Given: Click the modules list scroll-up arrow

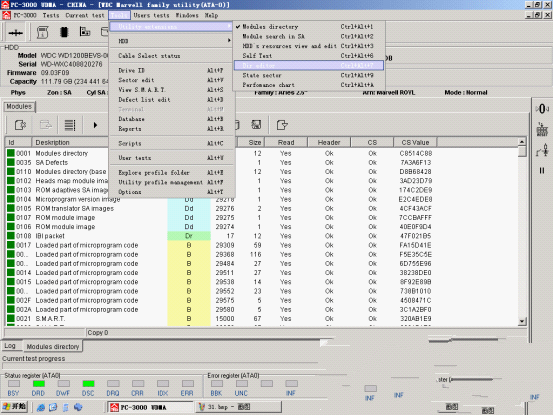Looking at the screenshot, I should (x=522, y=142).
